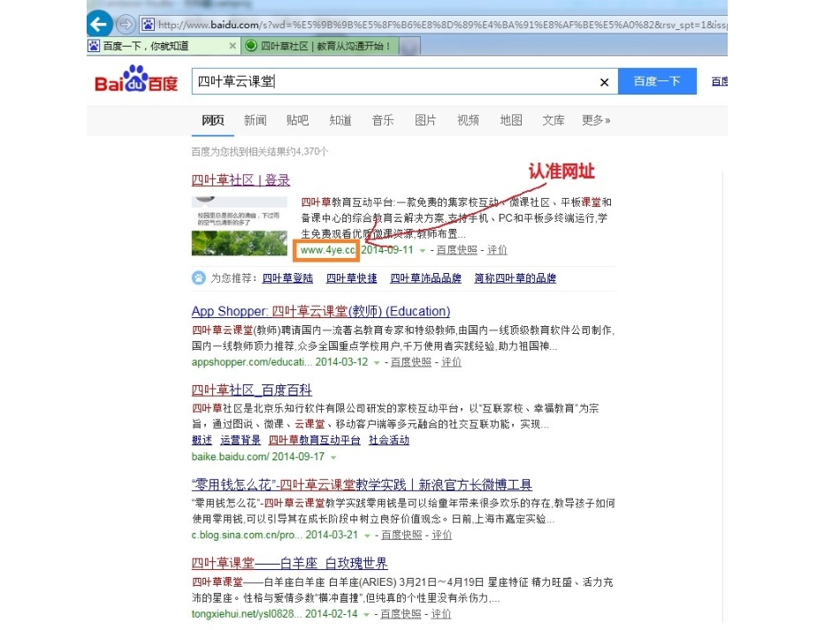Expand dropdown arrow after 2014-09-11 date
This screenshot has height=630, width=840.
(x=423, y=251)
